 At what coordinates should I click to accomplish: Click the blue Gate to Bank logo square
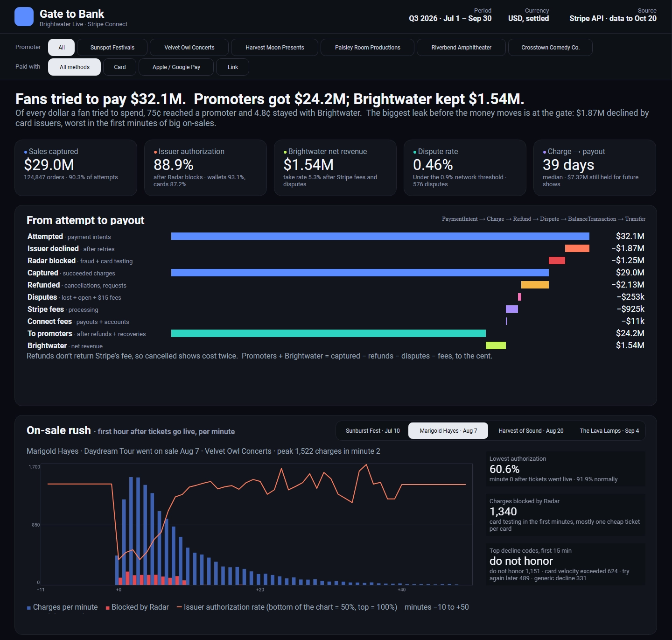tap(24, 17)
